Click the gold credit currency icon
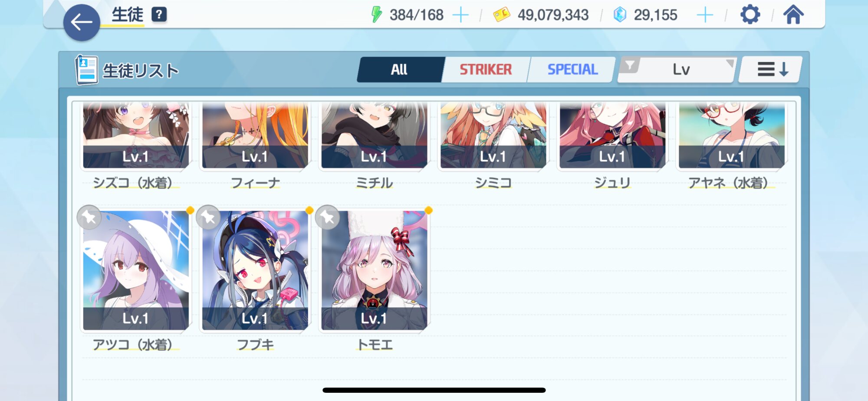868x401 pixels. [502, 15]
